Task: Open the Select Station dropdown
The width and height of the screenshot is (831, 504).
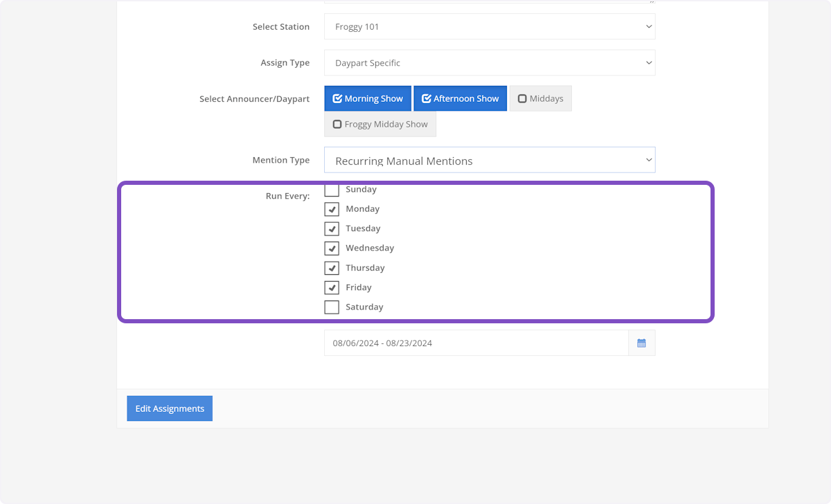Action: pyautogui.click(x=489, y=27)
